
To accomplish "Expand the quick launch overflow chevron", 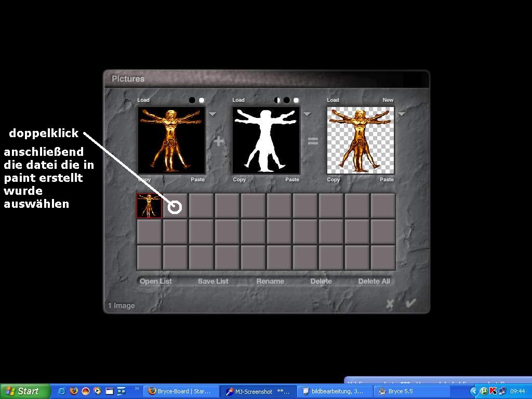I will [x=137, y=389].
